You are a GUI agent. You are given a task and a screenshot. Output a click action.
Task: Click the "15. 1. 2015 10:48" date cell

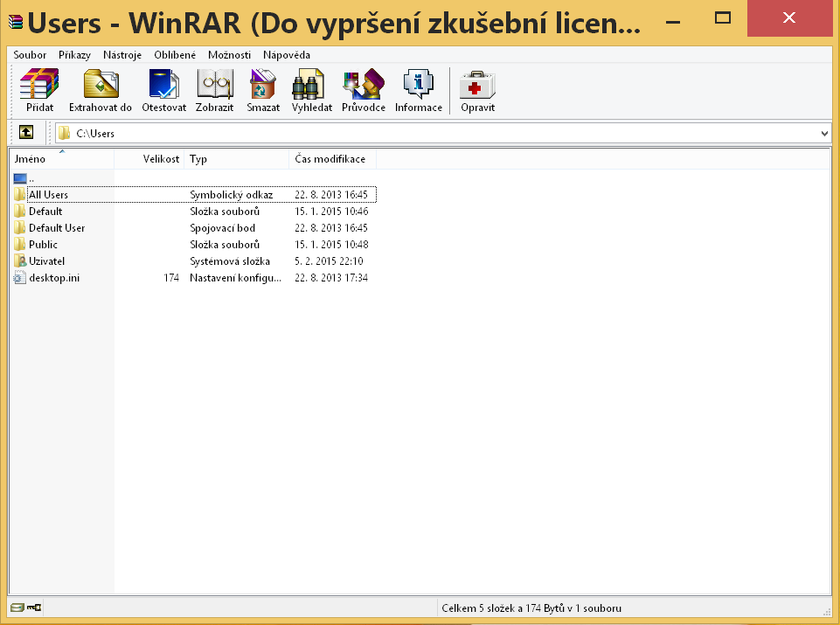[x=331, y=244]
